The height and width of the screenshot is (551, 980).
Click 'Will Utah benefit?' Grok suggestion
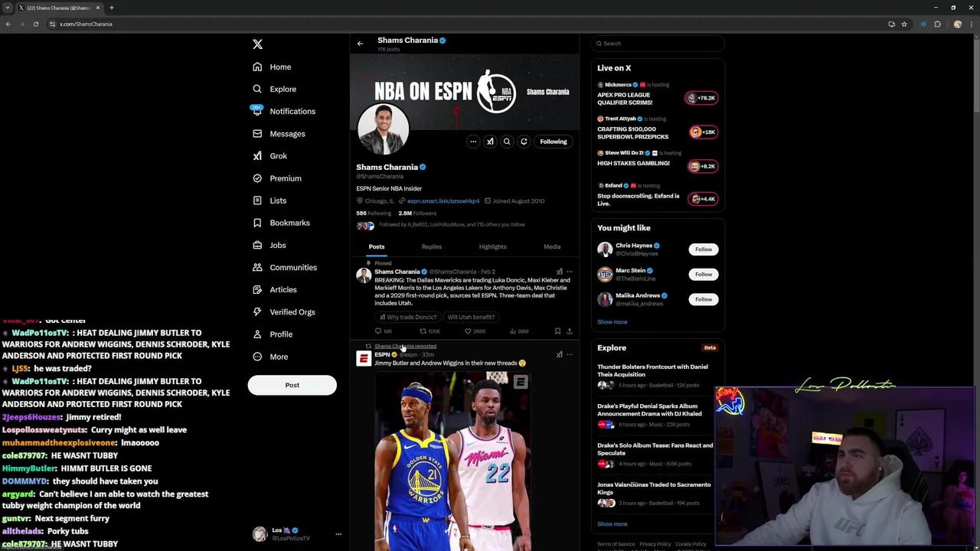click(470, 317)
